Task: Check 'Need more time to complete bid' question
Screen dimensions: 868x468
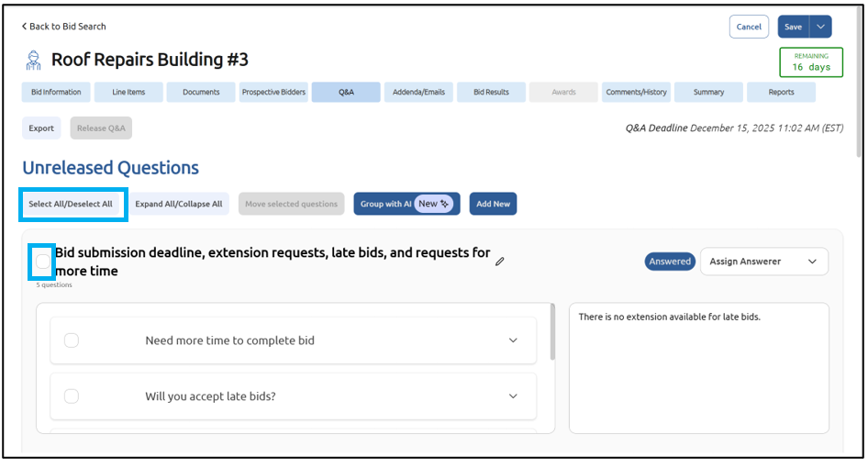Action: [72, 340]
